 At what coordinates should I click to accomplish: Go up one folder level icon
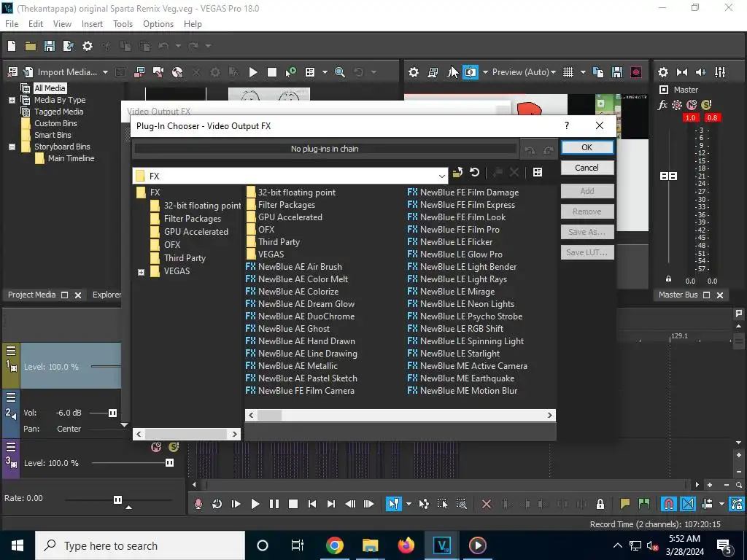tap(458, 172)
